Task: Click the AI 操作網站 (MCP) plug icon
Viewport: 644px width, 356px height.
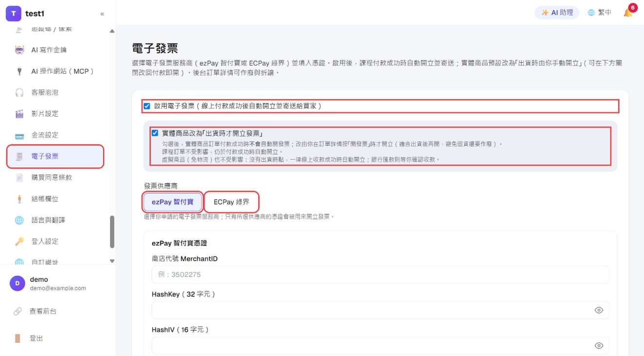Action: [x=19, y=71]
